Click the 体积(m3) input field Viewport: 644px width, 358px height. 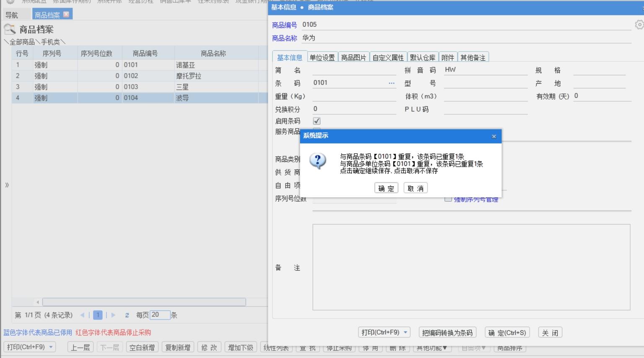[x=486, y=96]
